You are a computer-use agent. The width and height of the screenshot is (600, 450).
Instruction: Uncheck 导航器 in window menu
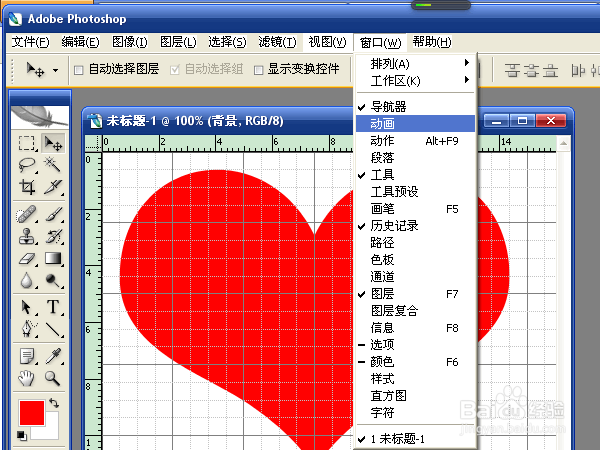click(416, 107)
